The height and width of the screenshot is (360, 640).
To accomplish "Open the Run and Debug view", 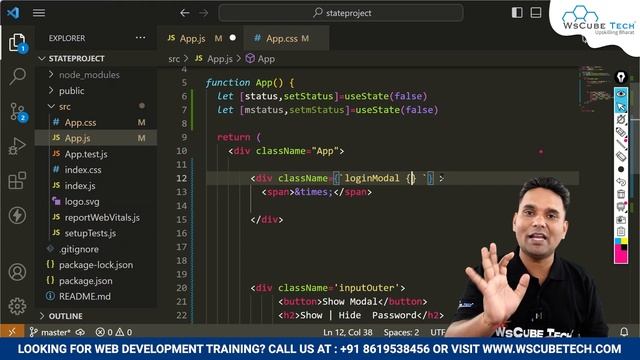I will (17, 146).
